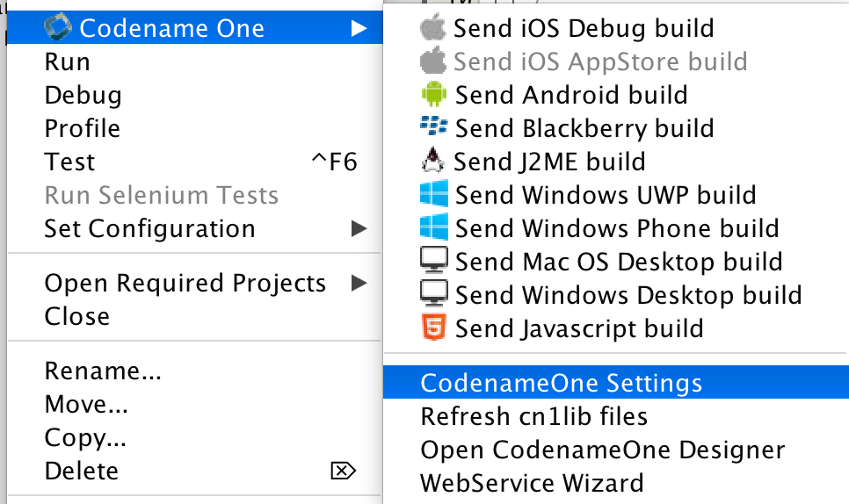Click the Apple icon beside iOS Debug build
Viewport: 849px width, 504px height.
tap(433, 28)
